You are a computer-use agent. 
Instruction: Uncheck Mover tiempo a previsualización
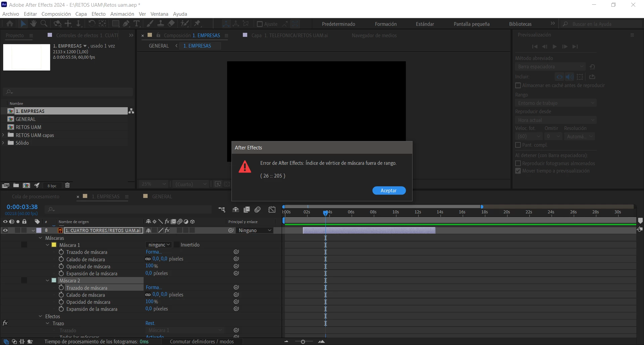[x=518, y=171]
